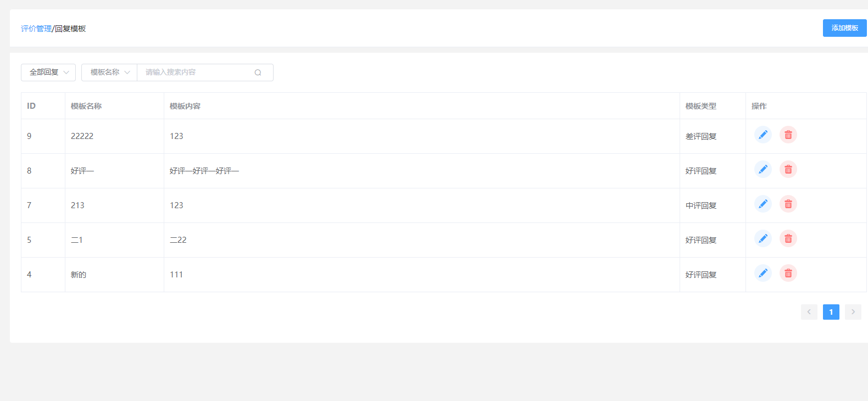This screenshot has height=401, width=868.
Task: Delete the template with ID 5
Action: click(x=788, y=238)
